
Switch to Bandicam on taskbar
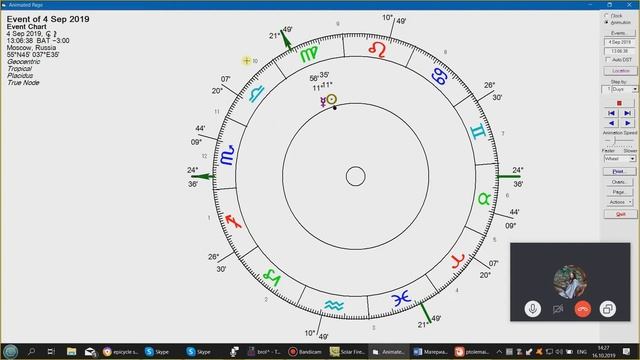[x=305, y=351]
